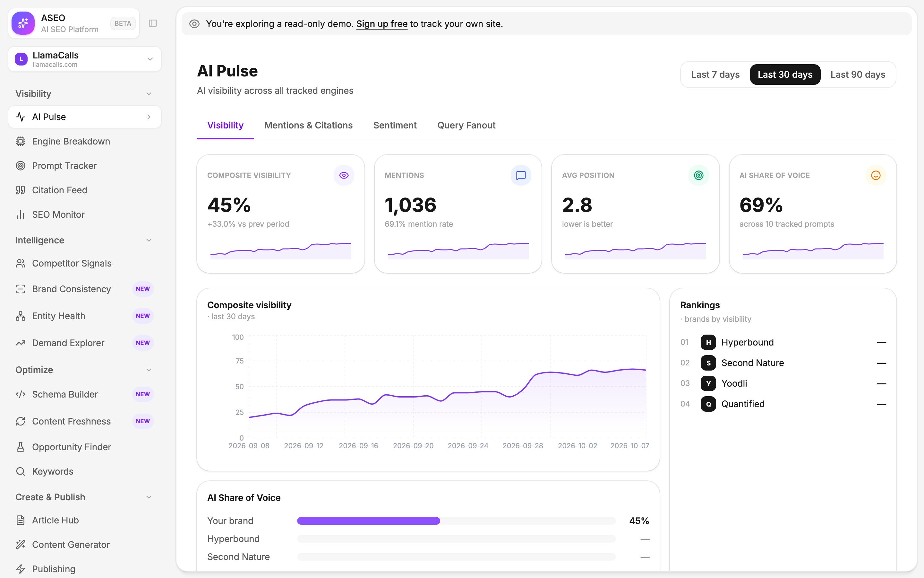This screenshot has height=578, width=924.
Task: Open Schema Builder via its code icon
Action: [x=21, y=394]
